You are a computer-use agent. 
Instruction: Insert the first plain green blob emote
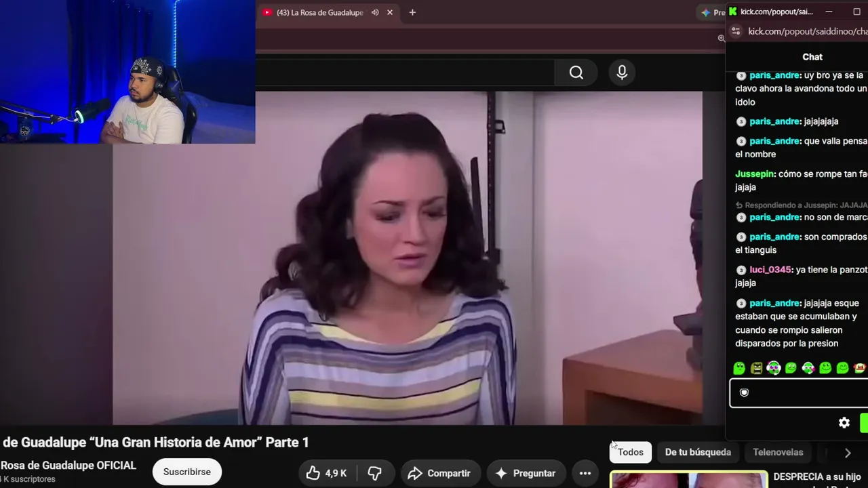pos(739,368)
